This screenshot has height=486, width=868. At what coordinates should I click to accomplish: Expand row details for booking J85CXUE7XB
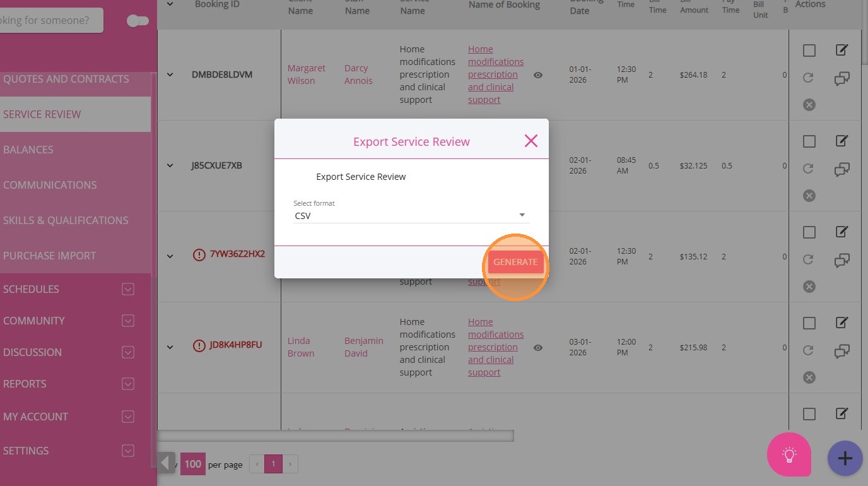[170, 165]
